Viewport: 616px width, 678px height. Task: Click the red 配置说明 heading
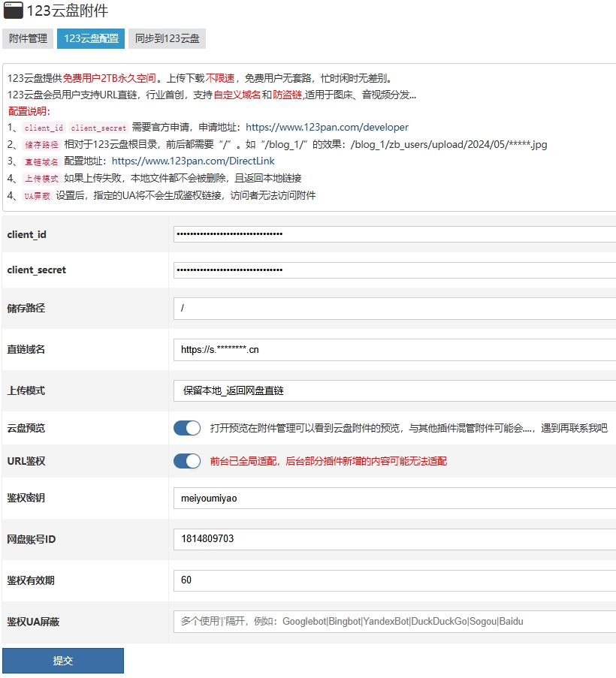click(x=29, y=111)
